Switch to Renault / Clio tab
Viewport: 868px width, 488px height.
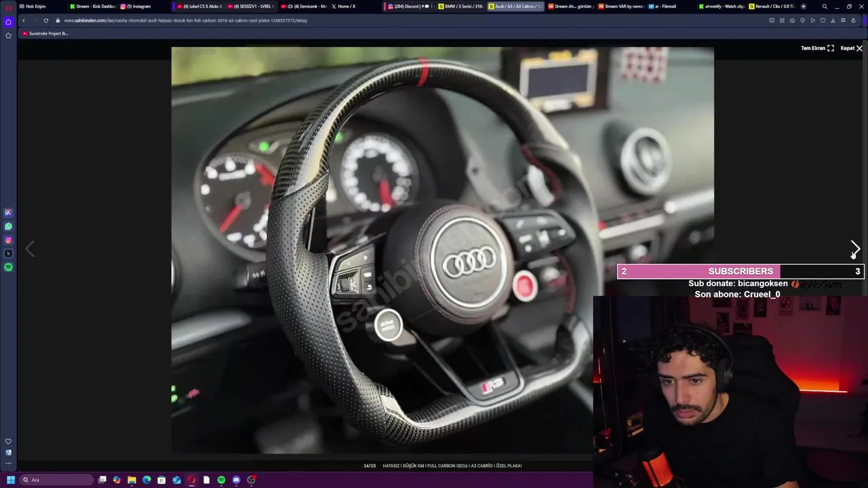point(773,6)
